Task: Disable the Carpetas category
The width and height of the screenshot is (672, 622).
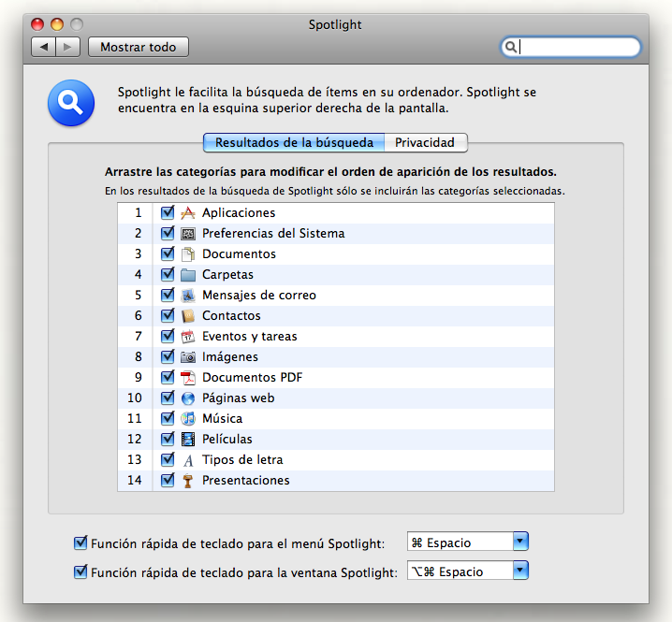Action: (168, 274)
